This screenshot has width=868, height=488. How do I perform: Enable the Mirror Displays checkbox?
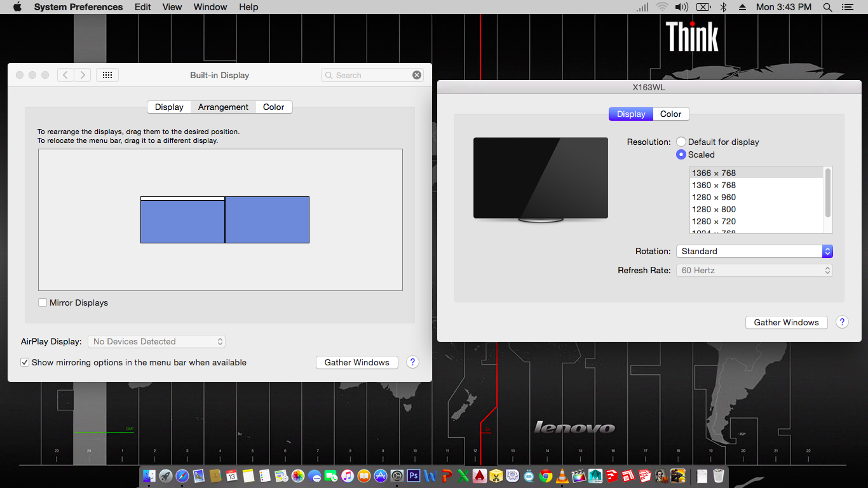pos(43,302)
